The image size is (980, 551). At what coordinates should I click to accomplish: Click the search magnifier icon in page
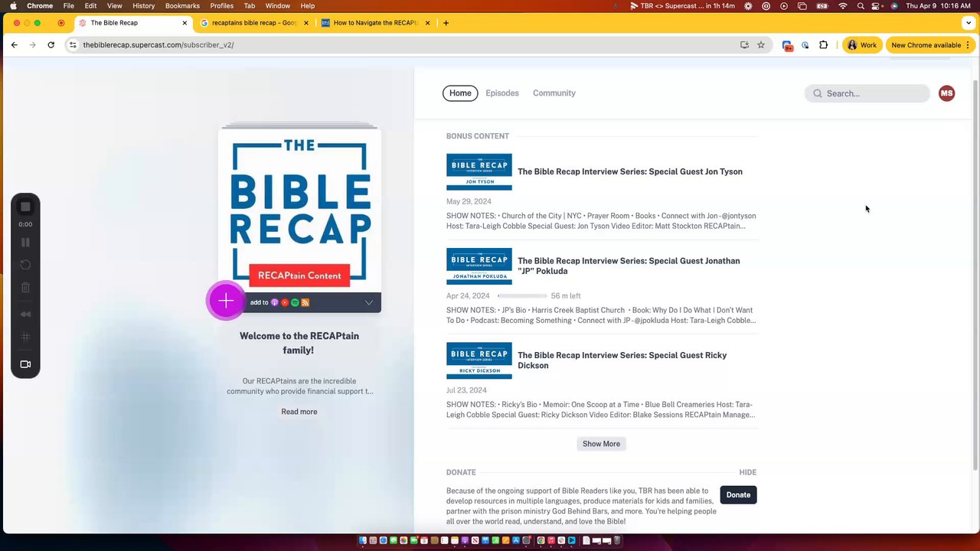click(x=818, y=93)
